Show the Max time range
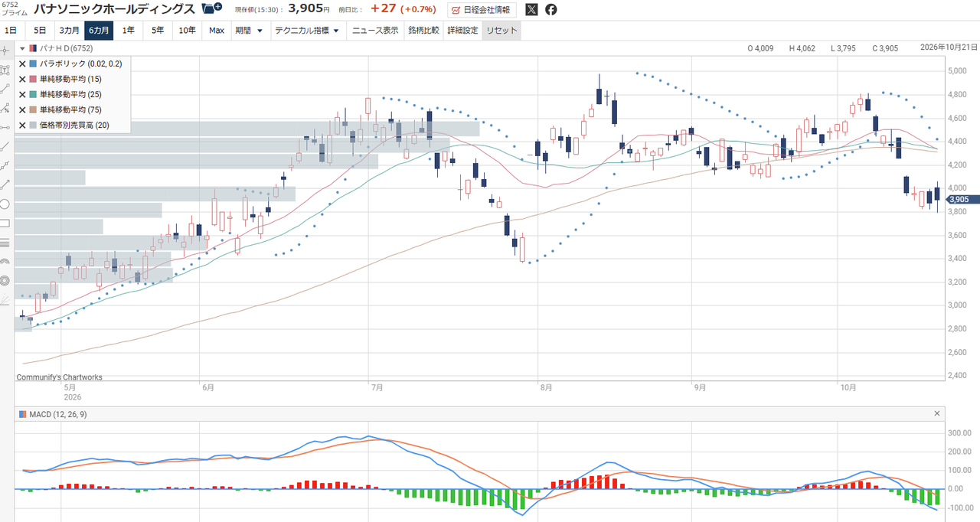 point(217,31)
